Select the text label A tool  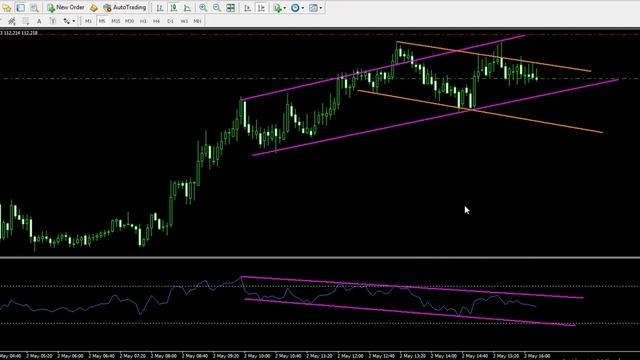coord(39,21)
